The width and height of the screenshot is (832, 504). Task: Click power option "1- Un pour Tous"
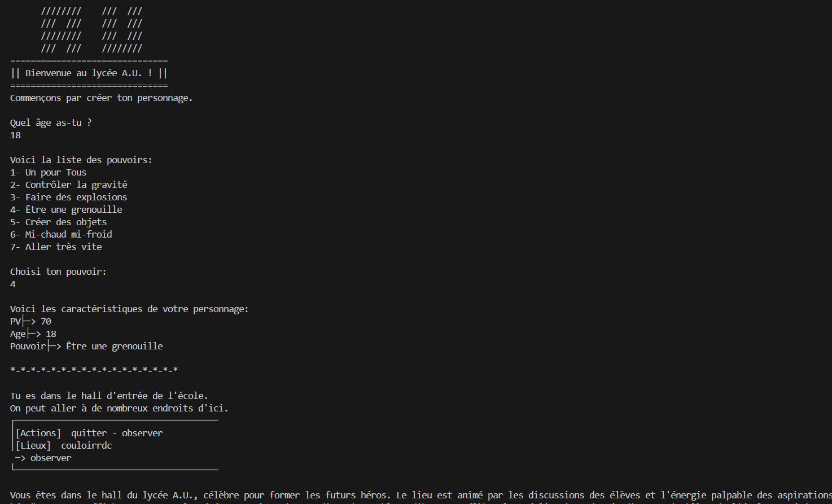pos(49,172)
